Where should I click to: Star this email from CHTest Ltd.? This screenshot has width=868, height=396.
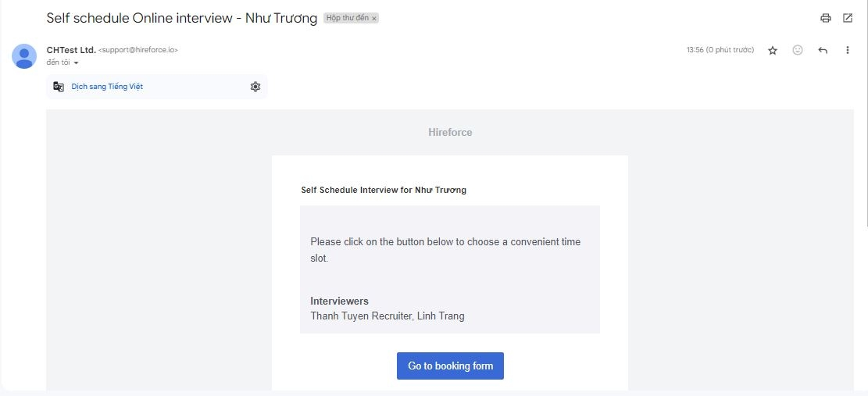tap(773, 50)
